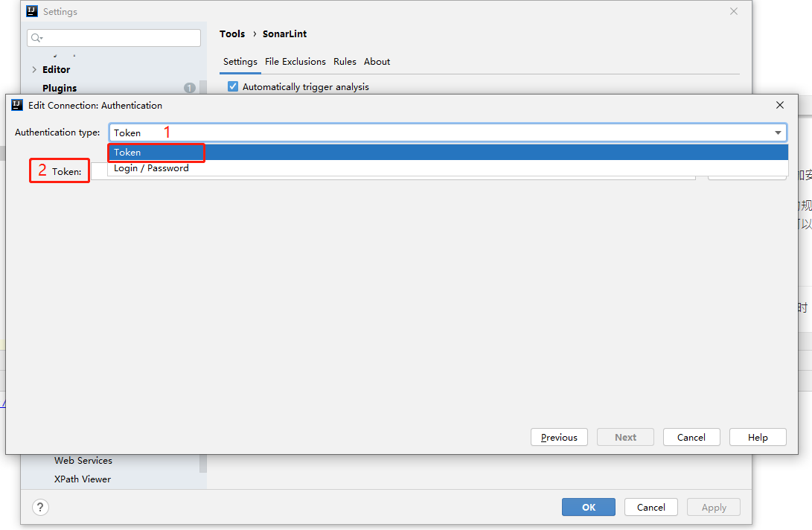This screenshot has height=530, width=812.
Task: Click the help question mark icon
Action: pyautogui.click(x=40, y=507)
